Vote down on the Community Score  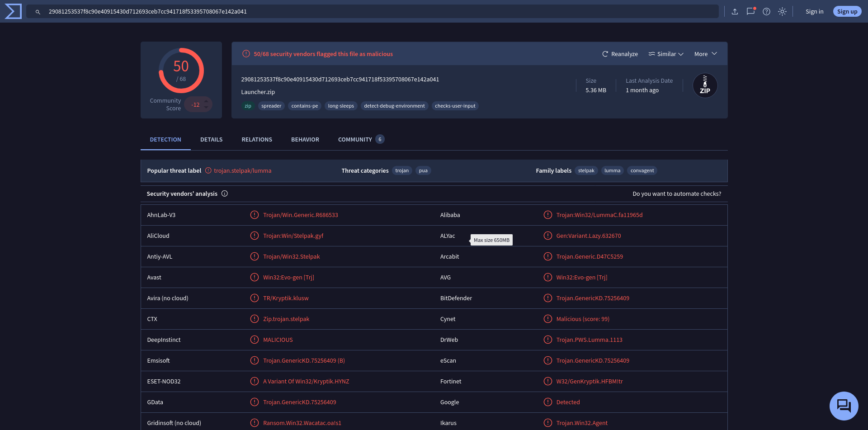click(206, 108)
